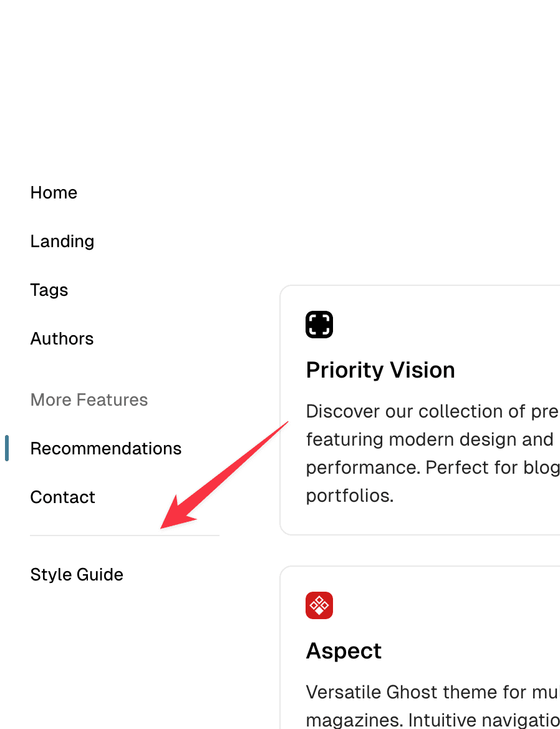Screen dimensions: 560x729
Task: Click the diamond pattern icon above Aspect
Action: pyautogui.click(x=319, y=605)
